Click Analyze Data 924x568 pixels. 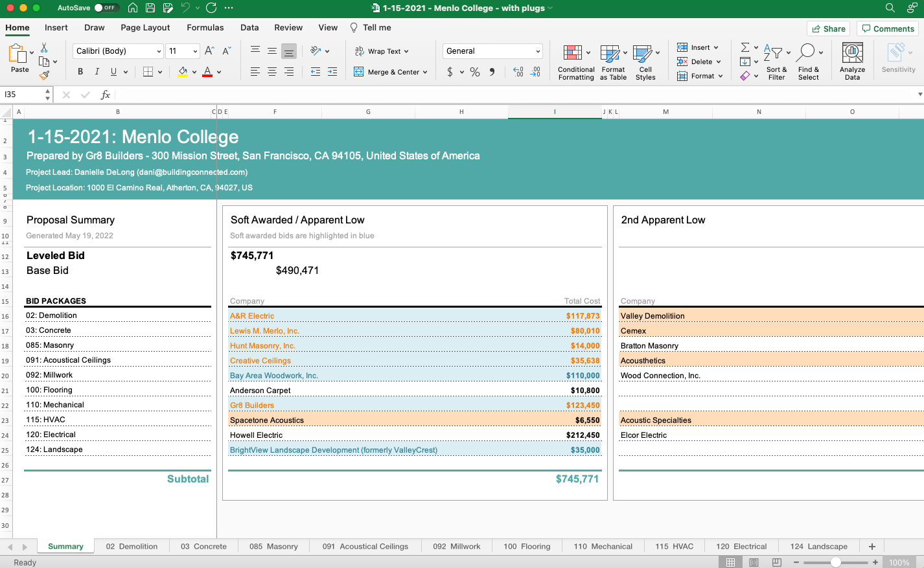point(852,62)
